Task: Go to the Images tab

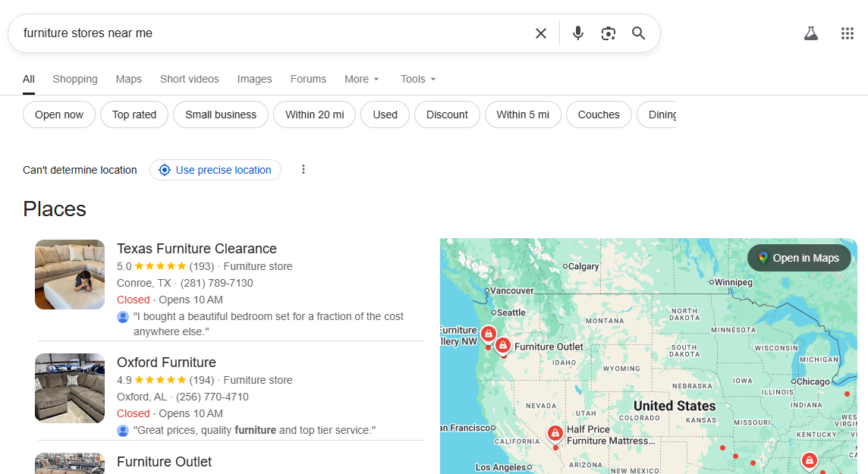Action: 254,79
